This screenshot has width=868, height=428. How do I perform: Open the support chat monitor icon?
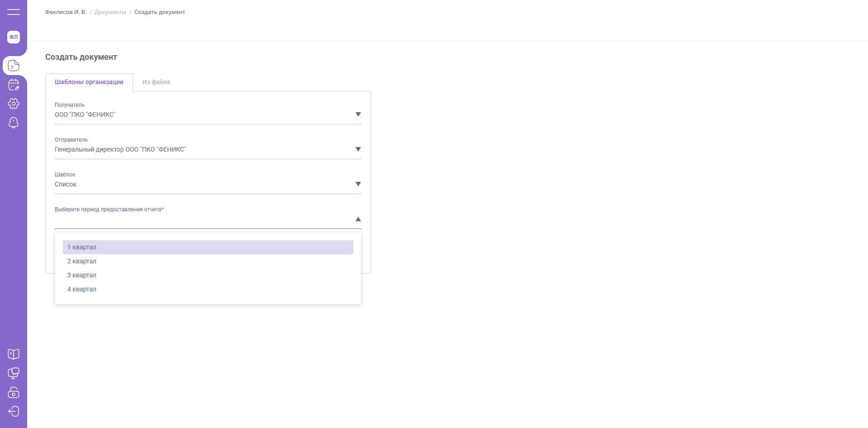click(14, 373)
